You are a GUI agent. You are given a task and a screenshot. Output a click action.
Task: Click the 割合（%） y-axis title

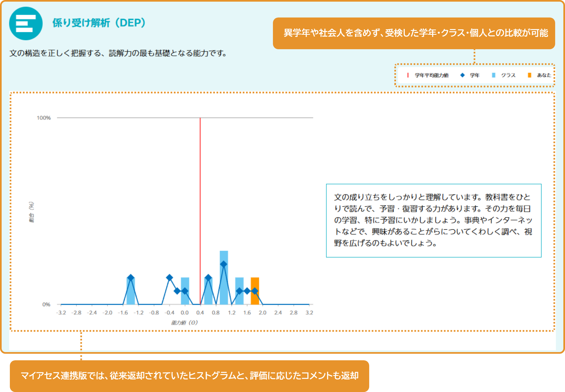pyautogui.click(x=32, y=212)
